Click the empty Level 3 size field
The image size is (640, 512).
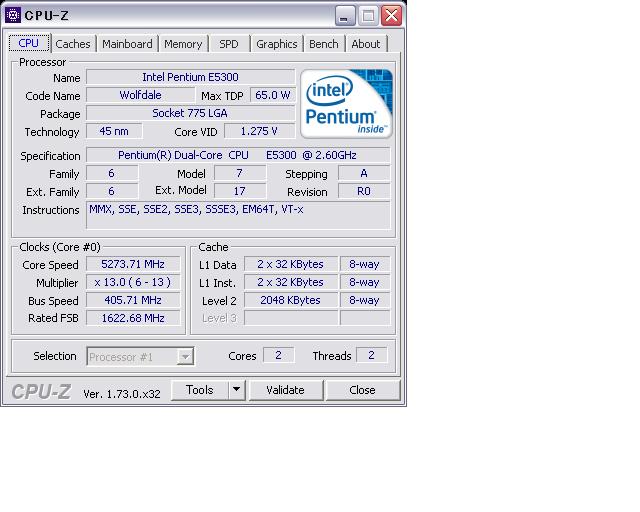coord(291,318)
